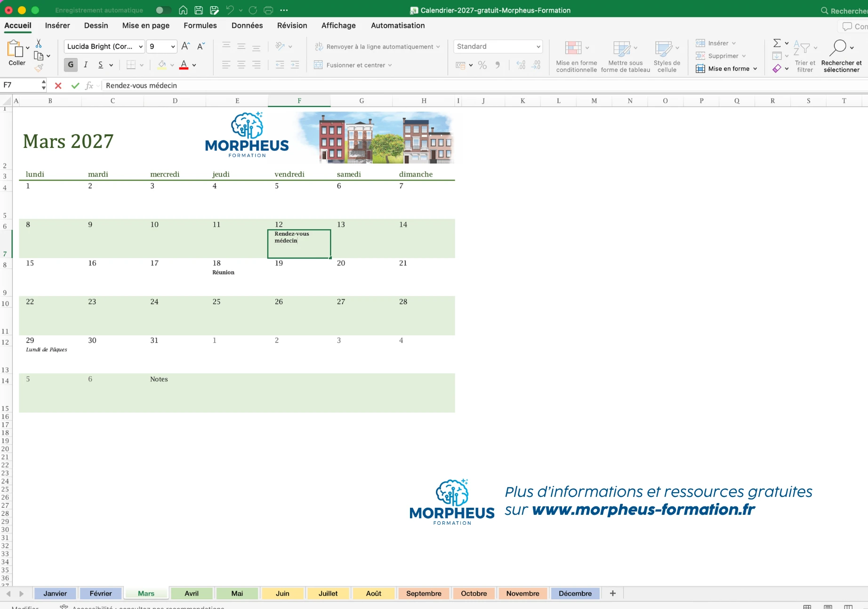Image resolution: width=868 pixels, height=609 pixels.
Task: Open the Standard number format dropdown
Action: pos(538,47)
